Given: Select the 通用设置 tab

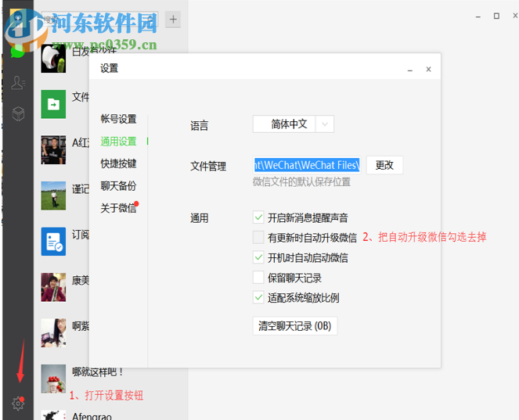Looking at the screenshot, I should pyautogui.click(x=118, y=142).
